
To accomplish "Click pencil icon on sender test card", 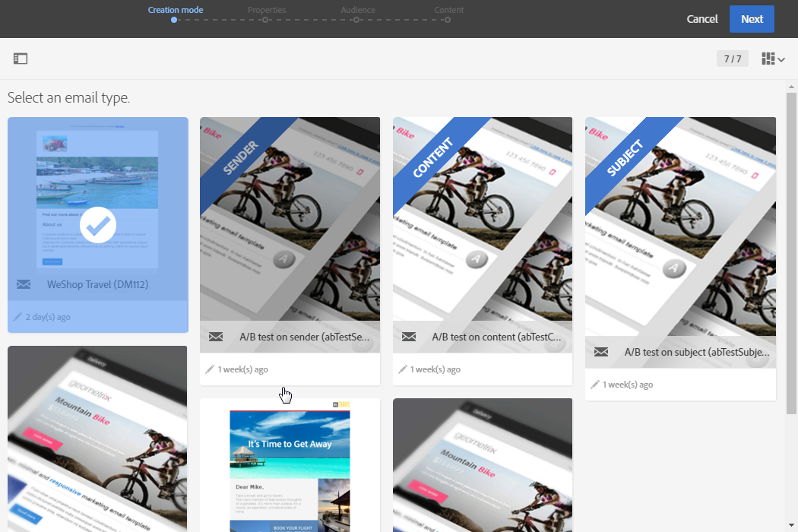I will pyautogui.click(x=210, y=369).
